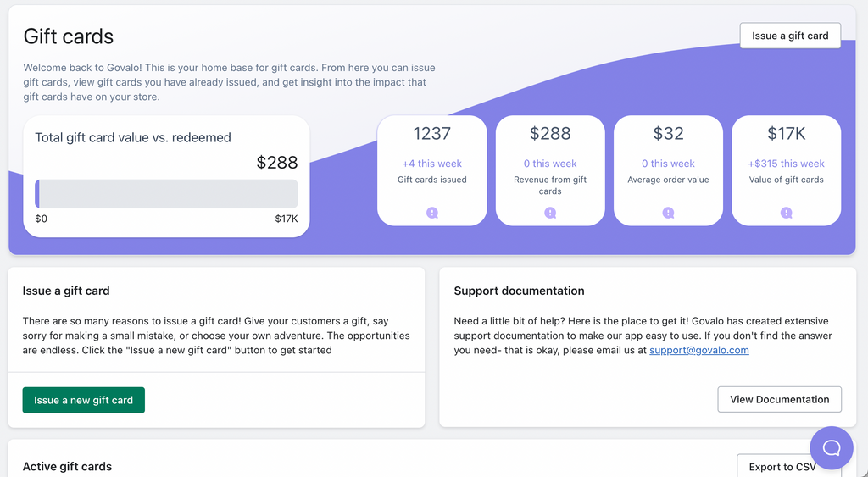Screen dimensions: 868x477
Task: Click the Total gift card value vs. redeemed title
Action: point(133,137)
